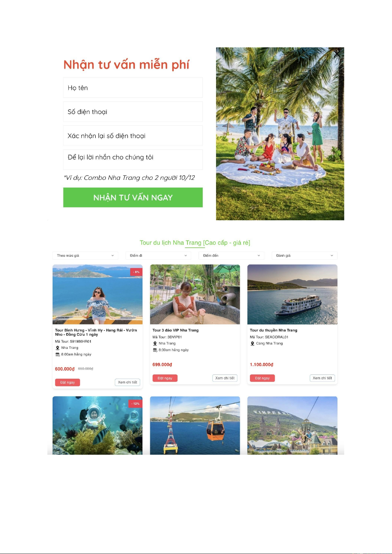The height and width of the screenshot is (554, 392).
Task: Click the calendar icon beside 8:00am hằng ngày
Action: tap(58, 354)
